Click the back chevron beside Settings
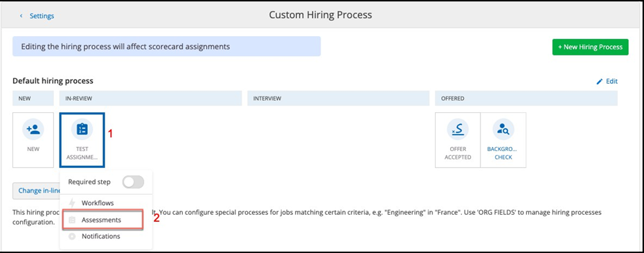The image size is (644, 253). pyautogui.click(x=21, y=16)
